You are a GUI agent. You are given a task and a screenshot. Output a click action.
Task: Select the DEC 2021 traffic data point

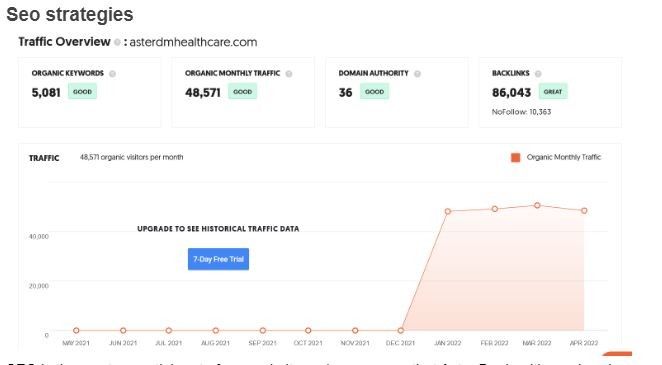pos(401,330)
